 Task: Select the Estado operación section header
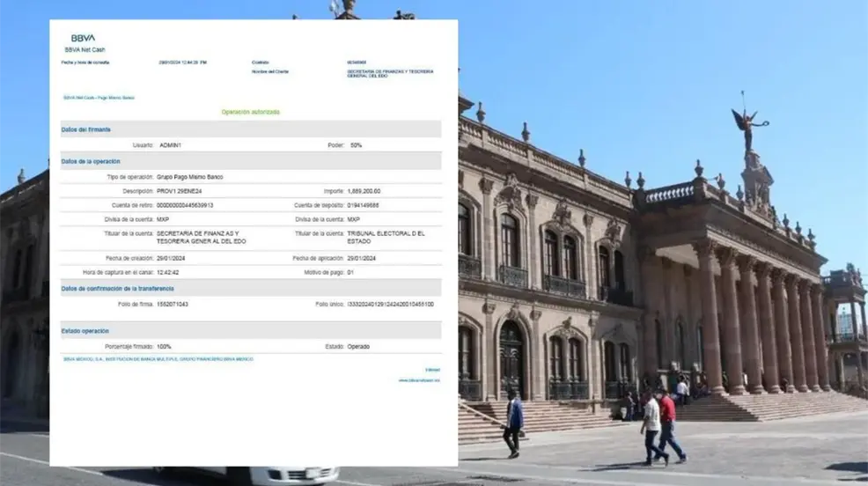(x=85, y=331)
